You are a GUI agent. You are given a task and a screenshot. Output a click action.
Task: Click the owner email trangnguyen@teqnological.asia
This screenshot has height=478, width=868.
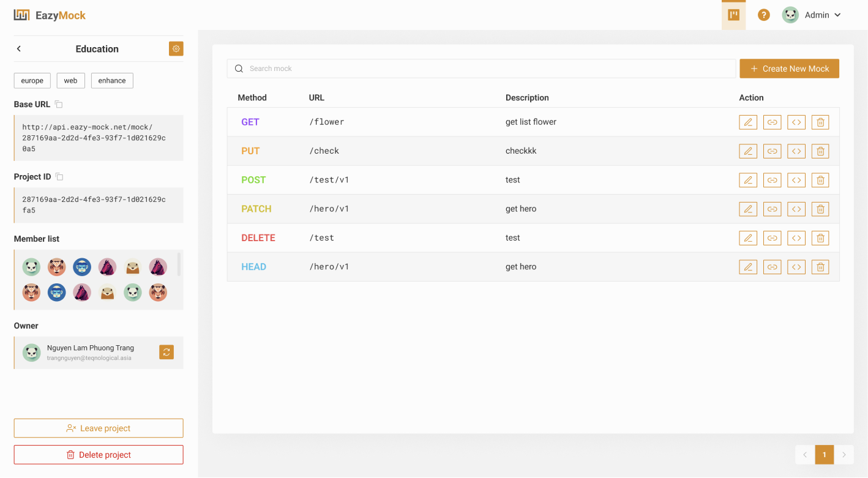click(89, 358)
